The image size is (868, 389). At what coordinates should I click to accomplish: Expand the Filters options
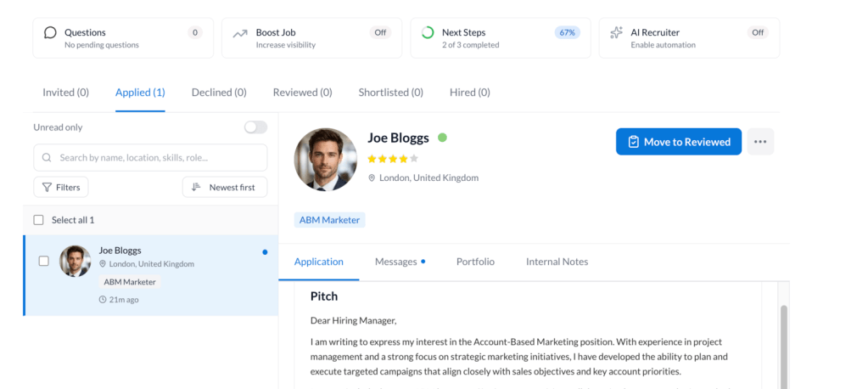61,187
